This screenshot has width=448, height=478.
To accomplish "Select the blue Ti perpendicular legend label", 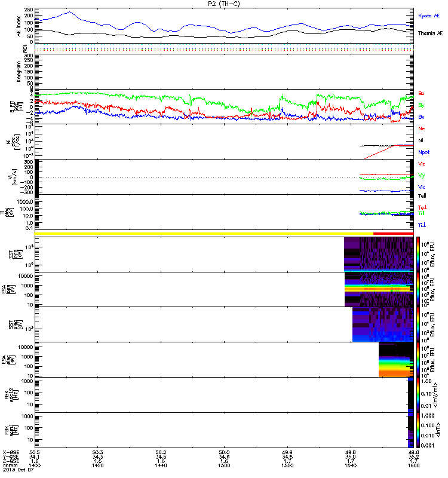I will pyautogui.click(x=422, y=225).
